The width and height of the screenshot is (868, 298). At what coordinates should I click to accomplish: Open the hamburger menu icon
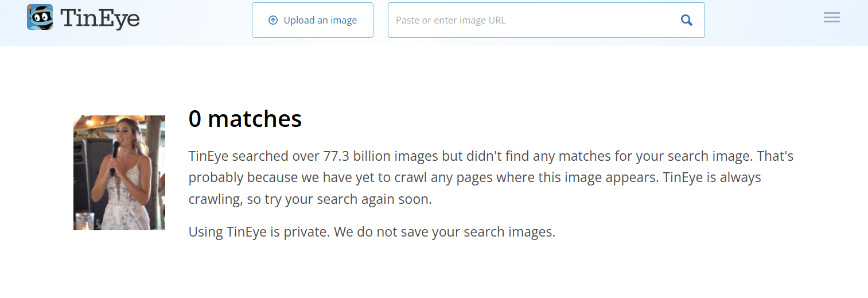(831, 18)
